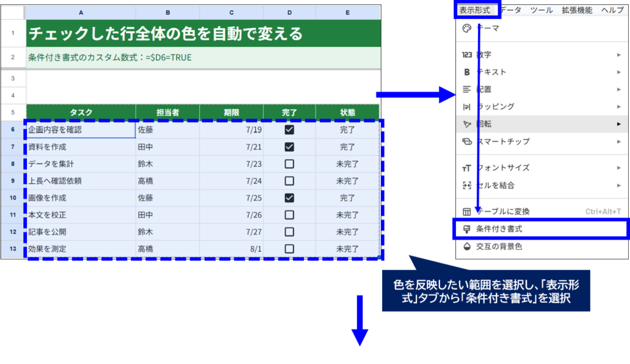Open the 拡張機能 menu

577,10
